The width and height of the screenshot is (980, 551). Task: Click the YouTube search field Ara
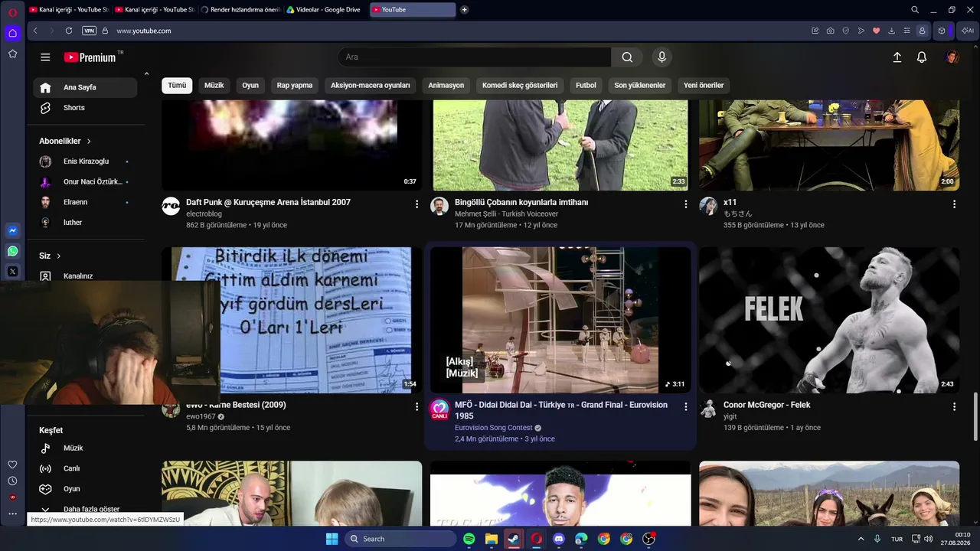tap(475, 57)
